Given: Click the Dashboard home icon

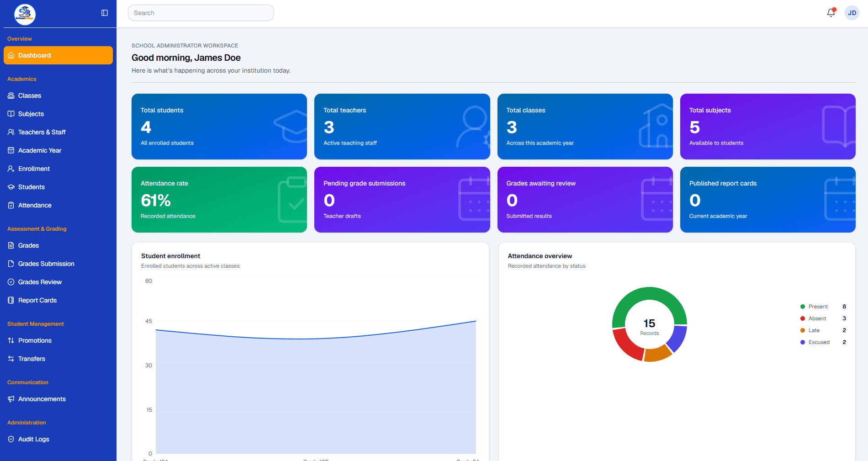Looking at the screenshot, I should (11, 55).
